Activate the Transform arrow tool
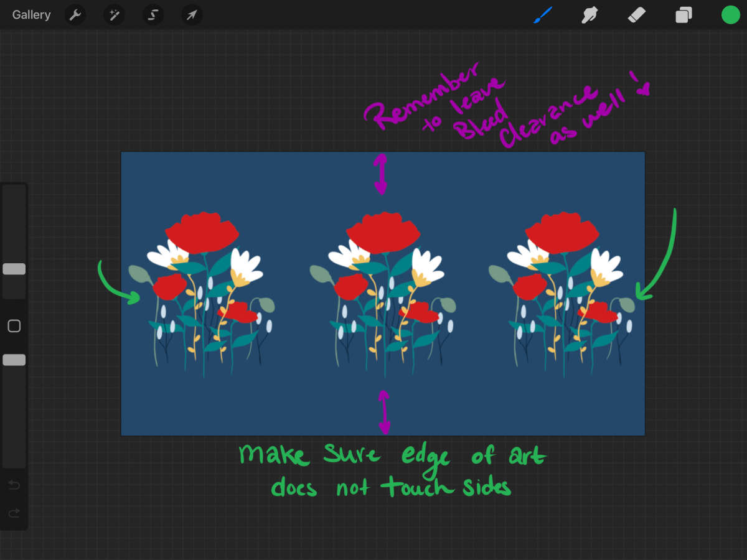 pos(192,15)
